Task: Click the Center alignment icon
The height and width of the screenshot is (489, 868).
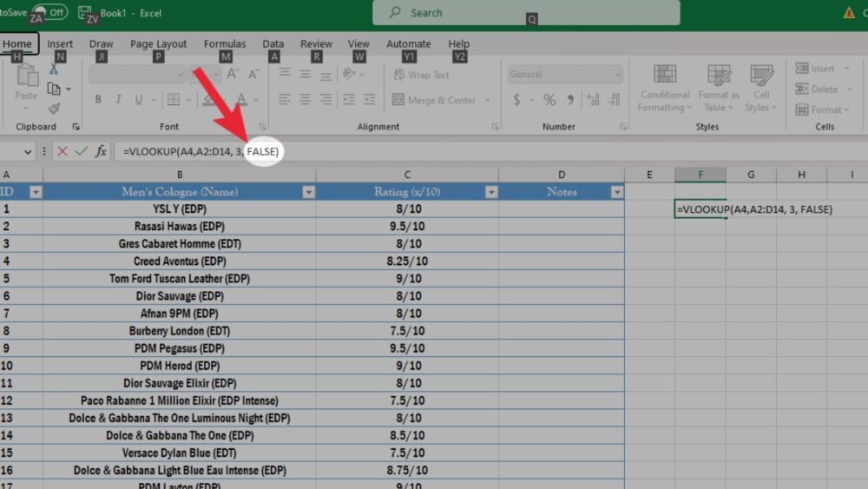Action: tap(305, 100)
